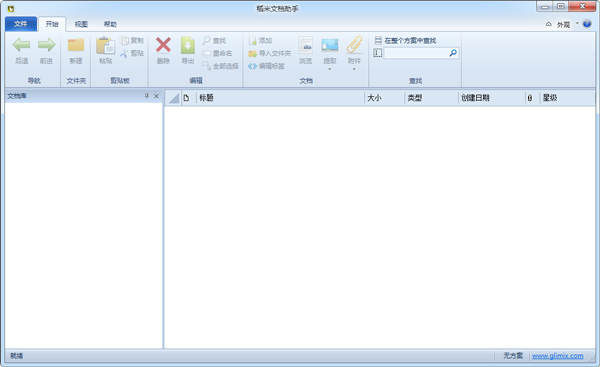
Task: Click the green 导出 export icon
Action: 188,45
